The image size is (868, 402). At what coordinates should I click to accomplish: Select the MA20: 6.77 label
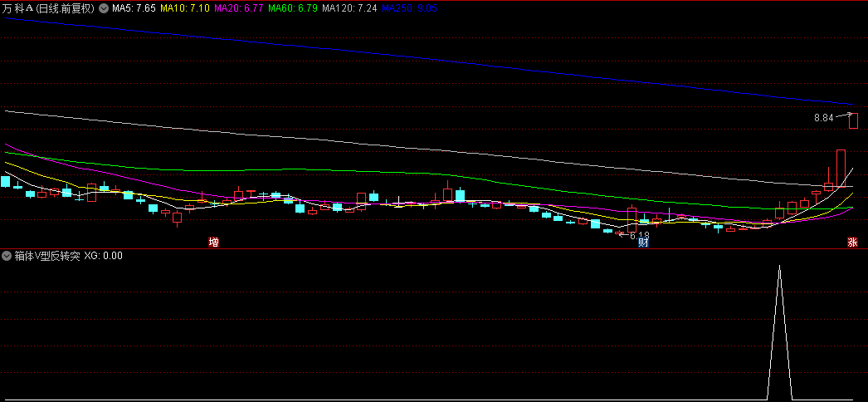tap(239, 8)
